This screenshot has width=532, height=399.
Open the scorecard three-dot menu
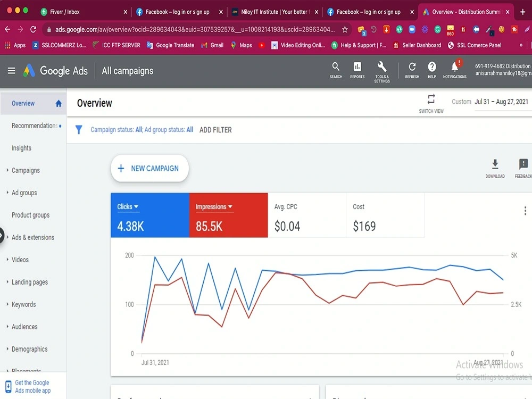click(x=525, y=211)
